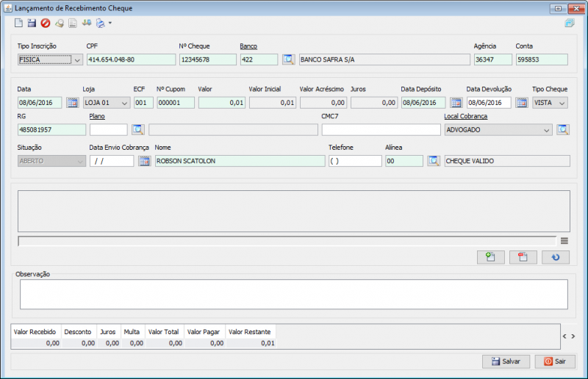The width and height of the screenshot is (588, 379).
Task: Click the floppy disk save toolbar icon
Action: point(32,23)
